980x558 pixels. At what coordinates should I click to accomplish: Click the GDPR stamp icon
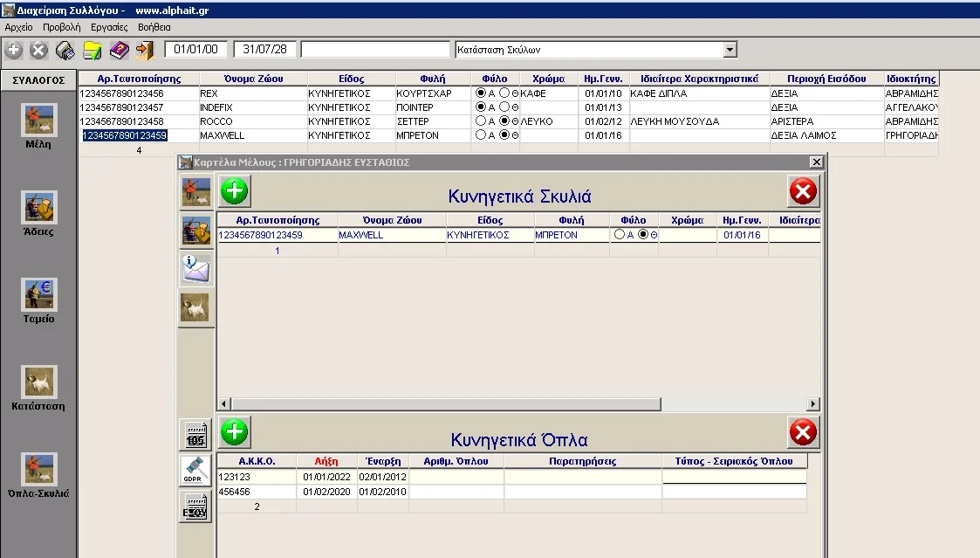point(195,470)
